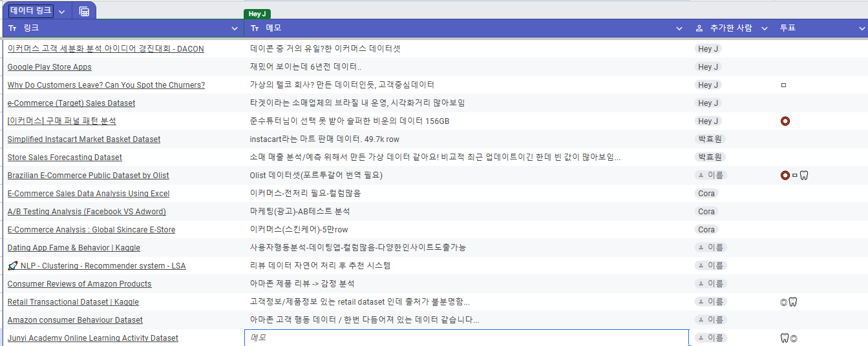
Task: Click the red circle vote in the Olist row
Action: (785, 176)
